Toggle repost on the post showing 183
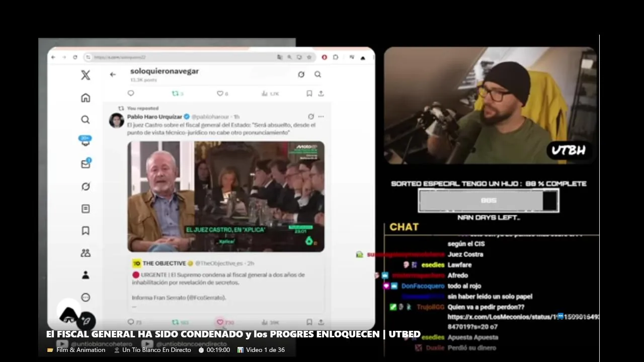 click(x=180, y=322)
